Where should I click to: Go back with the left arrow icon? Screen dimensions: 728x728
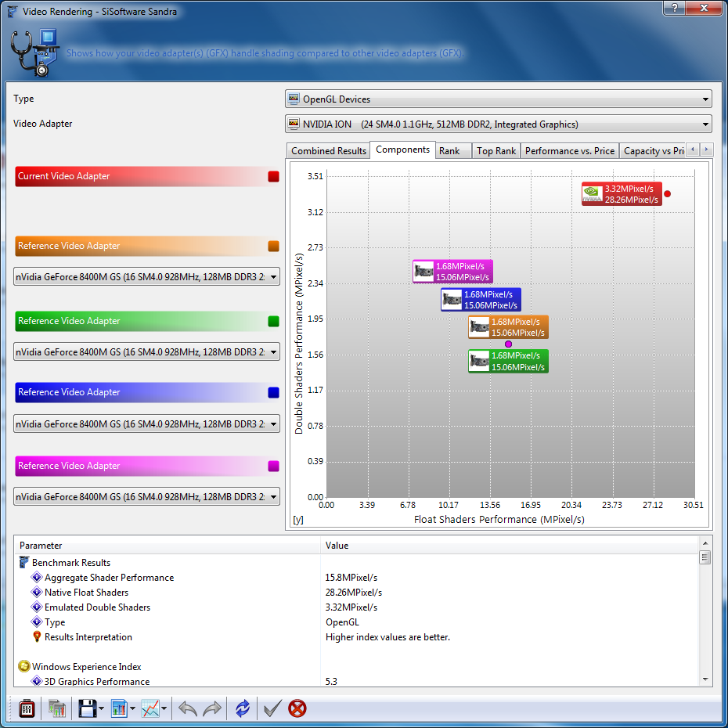[x=188, y=709]
